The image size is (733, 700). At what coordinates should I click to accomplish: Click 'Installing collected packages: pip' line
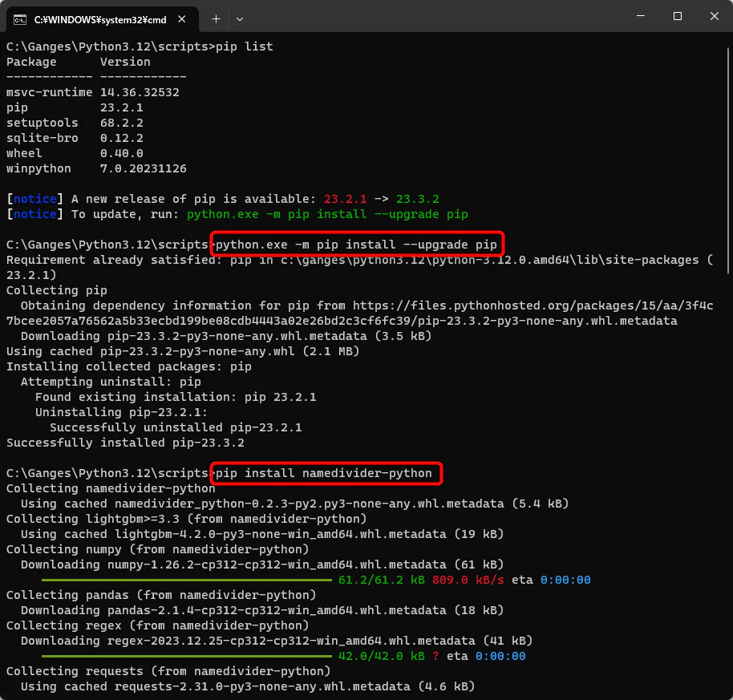click(x=129, y=366)
